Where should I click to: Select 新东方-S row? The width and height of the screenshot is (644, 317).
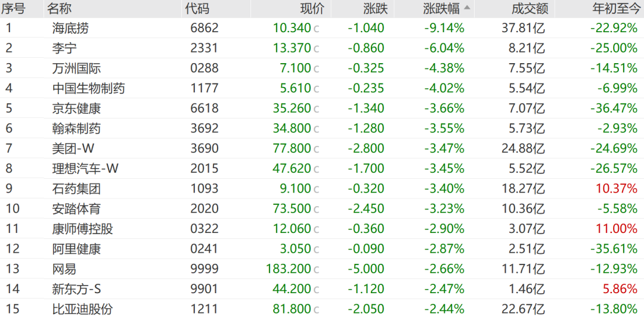tap(322, 290)
